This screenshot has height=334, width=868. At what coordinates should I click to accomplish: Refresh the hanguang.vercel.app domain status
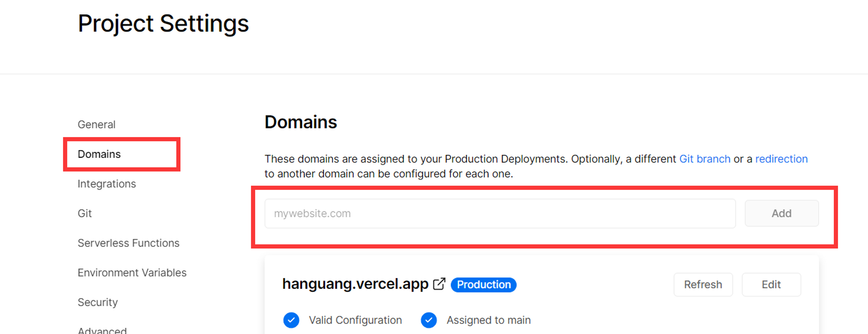703,285
